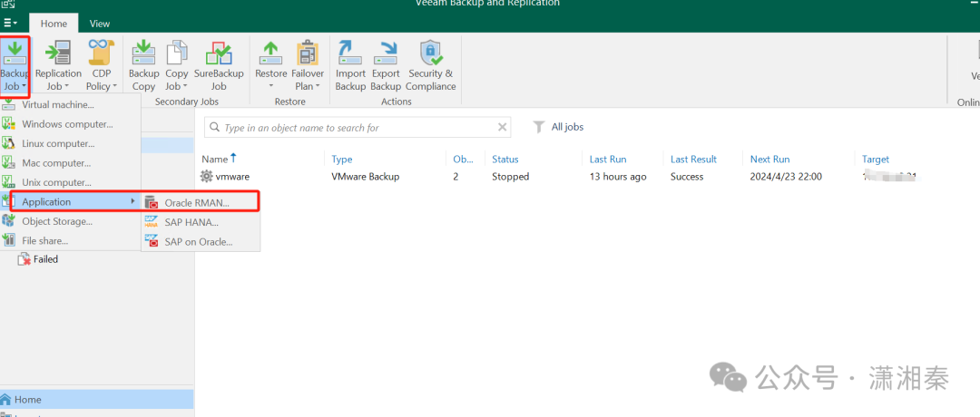Switch to the Home ribbon tab

tap(54, 24)
